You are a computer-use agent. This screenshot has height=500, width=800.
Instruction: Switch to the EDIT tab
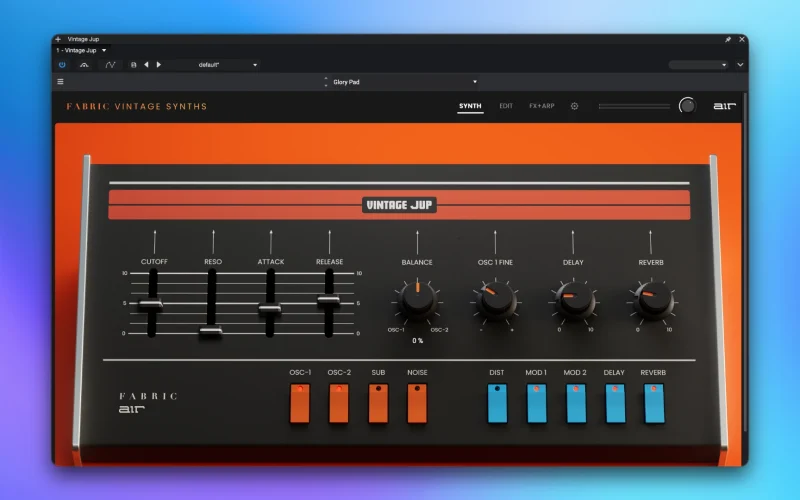[506, 106]
